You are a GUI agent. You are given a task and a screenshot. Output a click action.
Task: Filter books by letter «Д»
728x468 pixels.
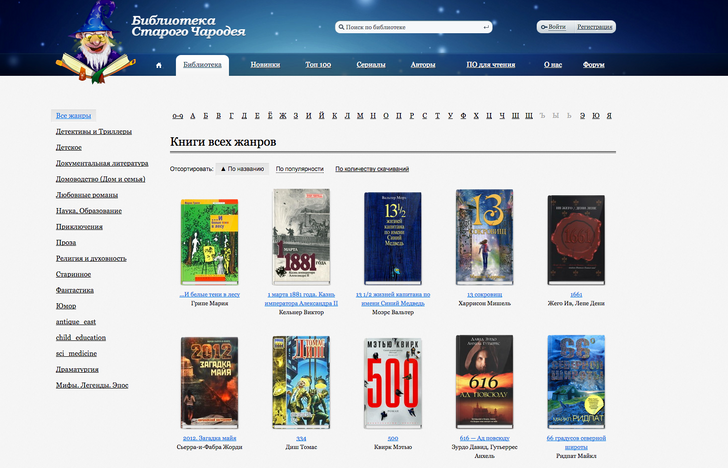pyautogui.click(x=244, y=116)
